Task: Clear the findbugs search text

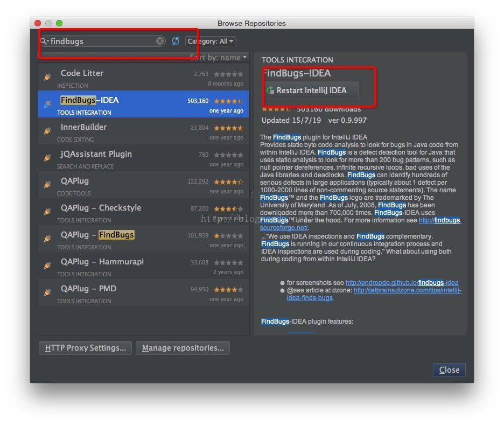Action: pos(160,41)
